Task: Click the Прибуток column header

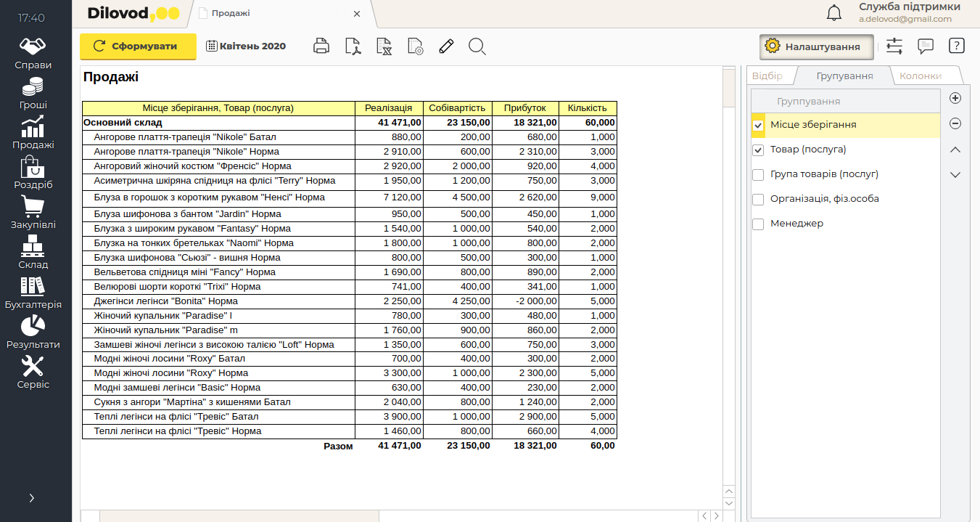Action: [525, 108]
